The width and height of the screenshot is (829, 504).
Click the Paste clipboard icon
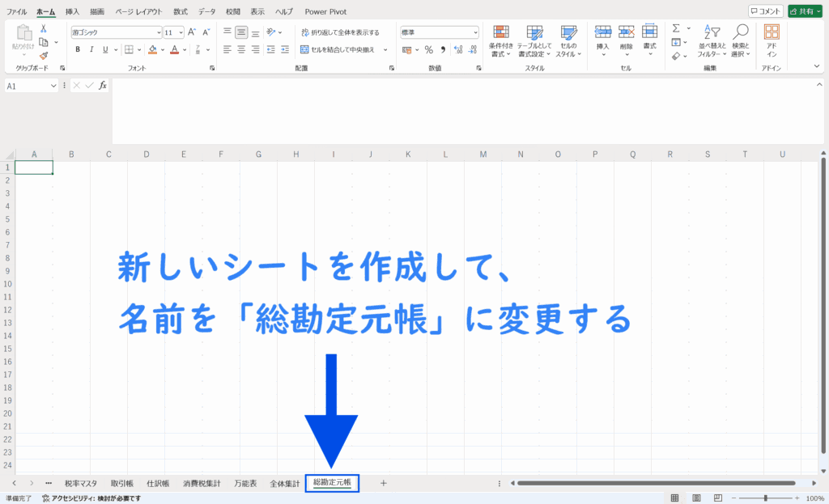[23, 32]
